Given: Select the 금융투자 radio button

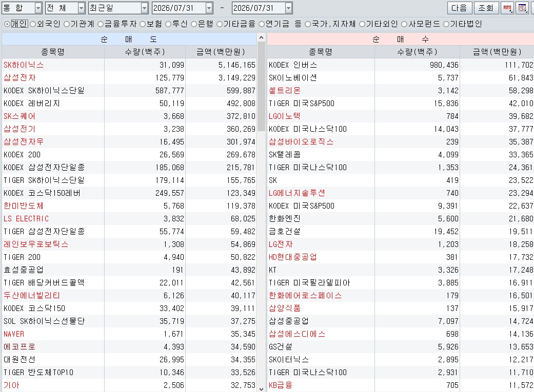Looking at the screenshot, I should pos(101,24).
